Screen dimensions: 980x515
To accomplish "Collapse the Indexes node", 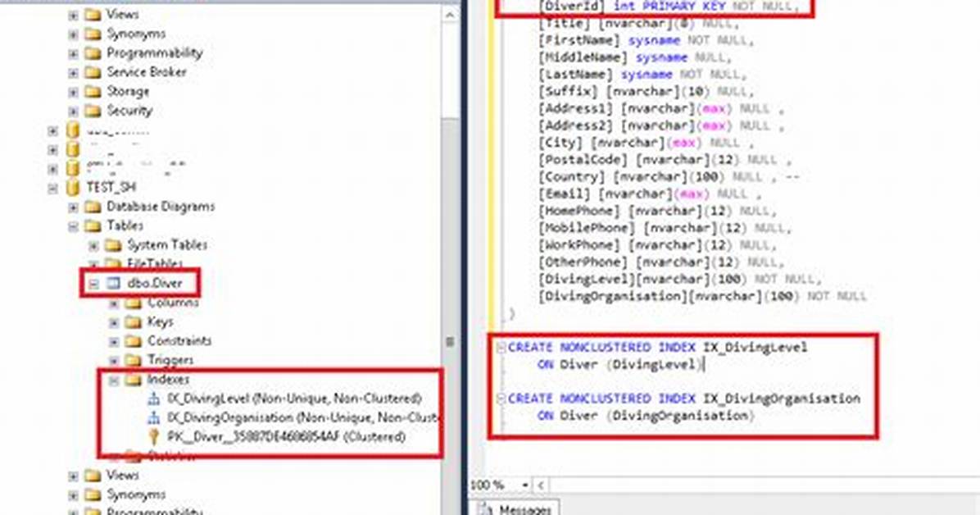I will (114, 380).
